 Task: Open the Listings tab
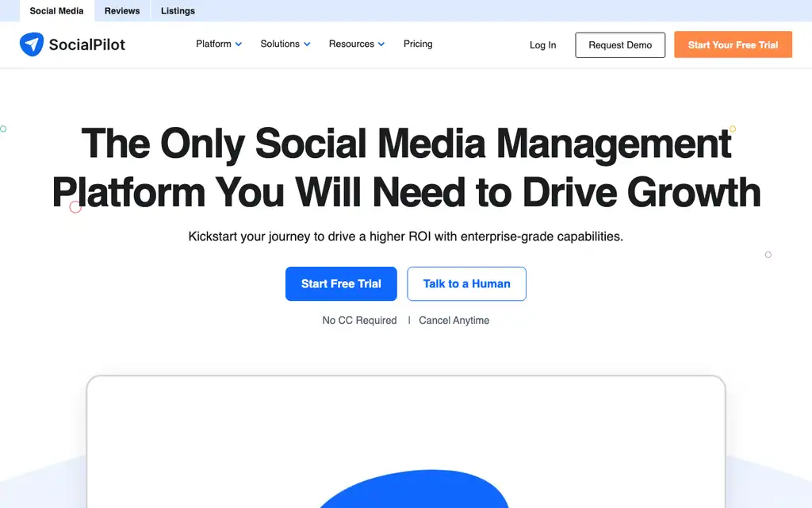point(178,11)
